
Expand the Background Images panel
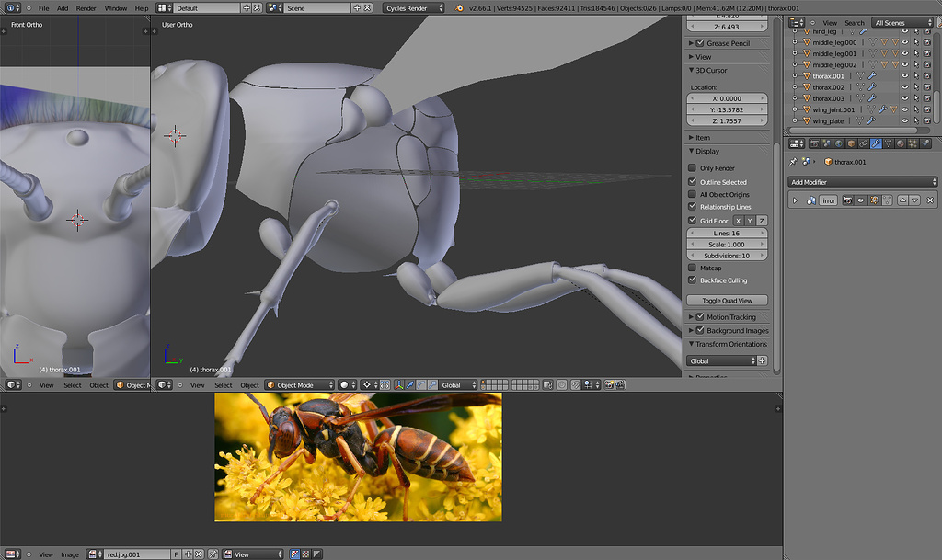point(691,330)
